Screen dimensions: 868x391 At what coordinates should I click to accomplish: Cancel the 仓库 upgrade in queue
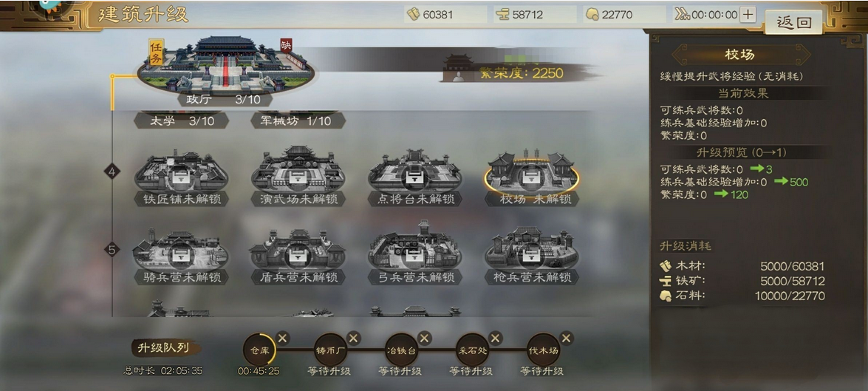point(283,338)
